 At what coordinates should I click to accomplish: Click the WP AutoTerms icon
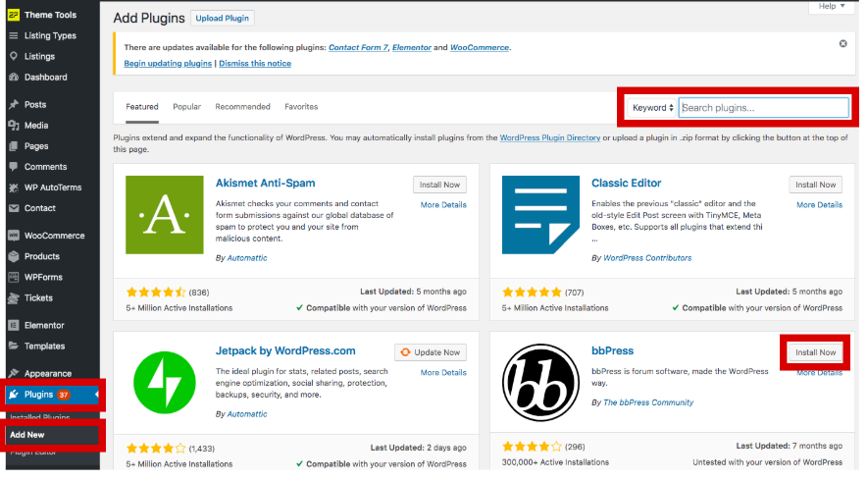click(14, 187)
